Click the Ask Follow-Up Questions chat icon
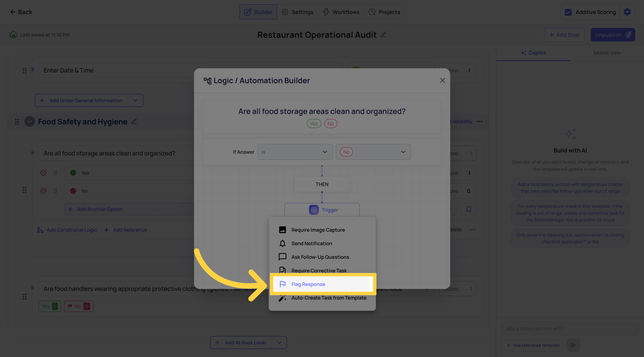Image resolution: width=644 pixels, height=357 pixels. point(282,257)
